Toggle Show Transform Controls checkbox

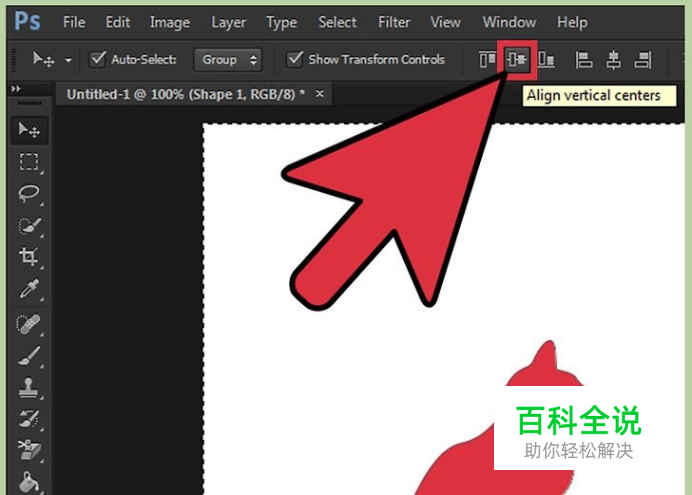tap(294, 59)
